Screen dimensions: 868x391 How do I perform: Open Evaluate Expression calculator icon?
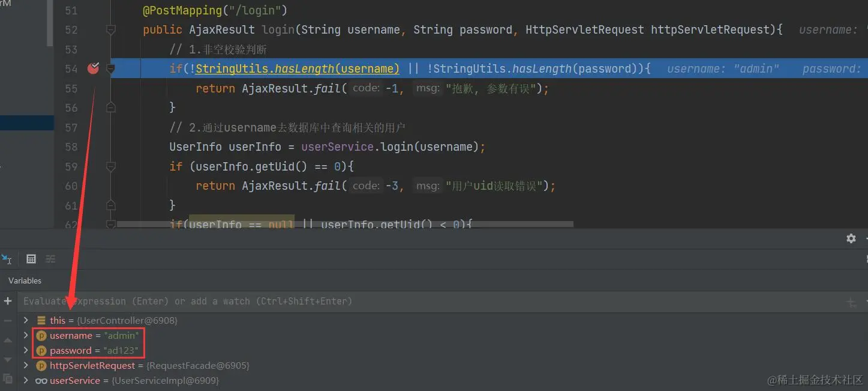31,259
